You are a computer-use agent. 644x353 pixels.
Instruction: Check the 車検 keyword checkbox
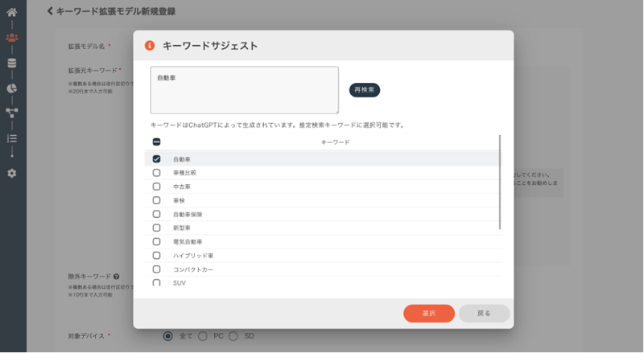tap(156, 200)
